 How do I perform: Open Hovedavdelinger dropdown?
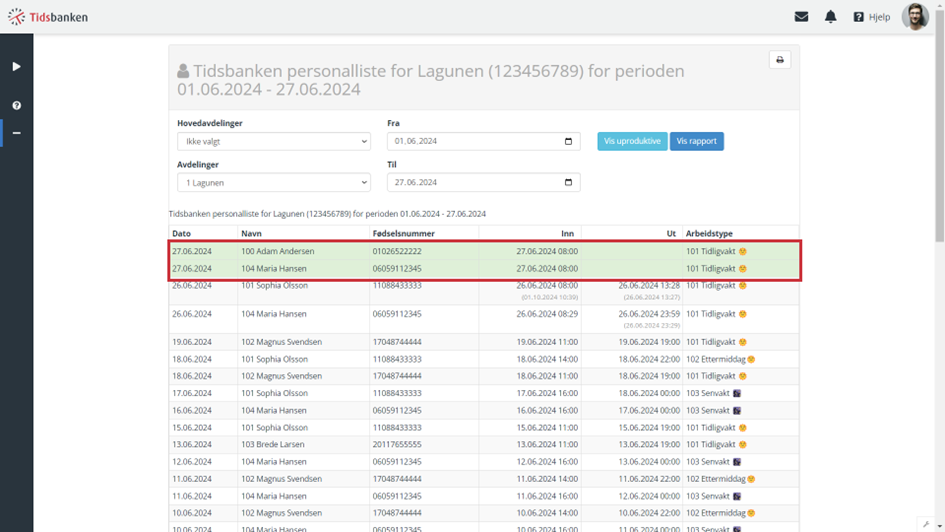(274, 142)
